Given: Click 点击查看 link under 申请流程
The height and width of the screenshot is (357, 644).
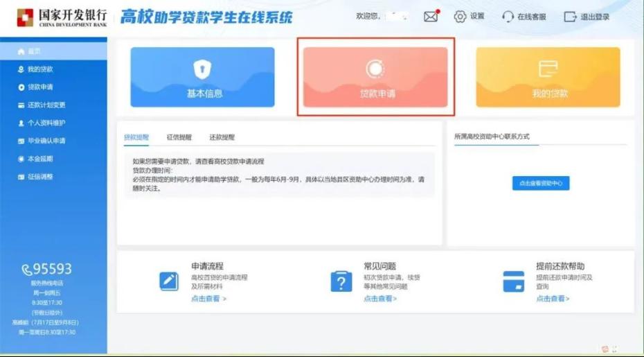Looking at the screenshot, I should tap(208, 299).
